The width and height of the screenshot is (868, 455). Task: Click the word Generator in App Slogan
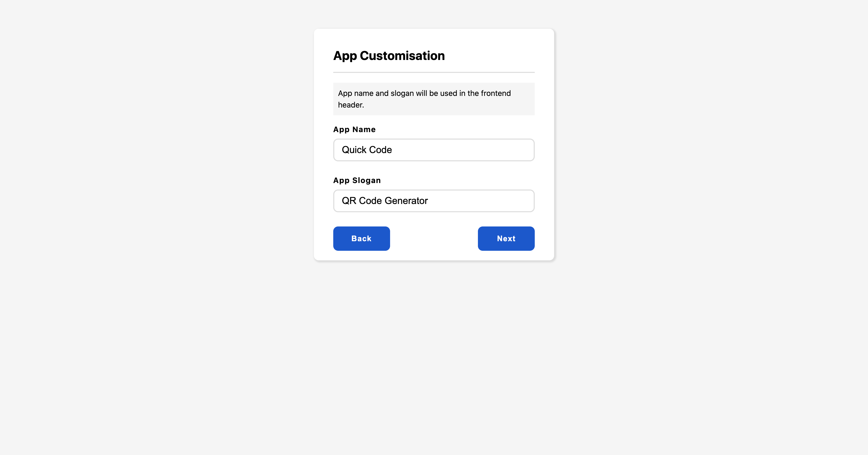[x=406, y=201]
